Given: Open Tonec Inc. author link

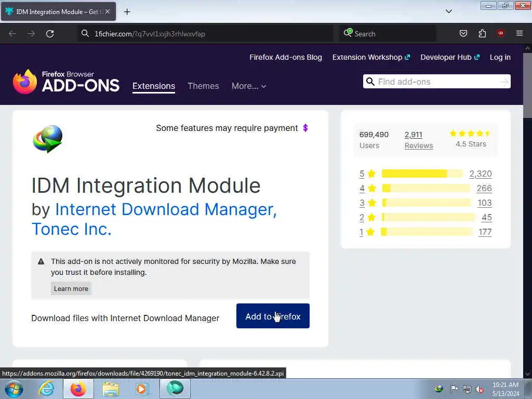Looking at the screenshot, I should click(71, 229).
